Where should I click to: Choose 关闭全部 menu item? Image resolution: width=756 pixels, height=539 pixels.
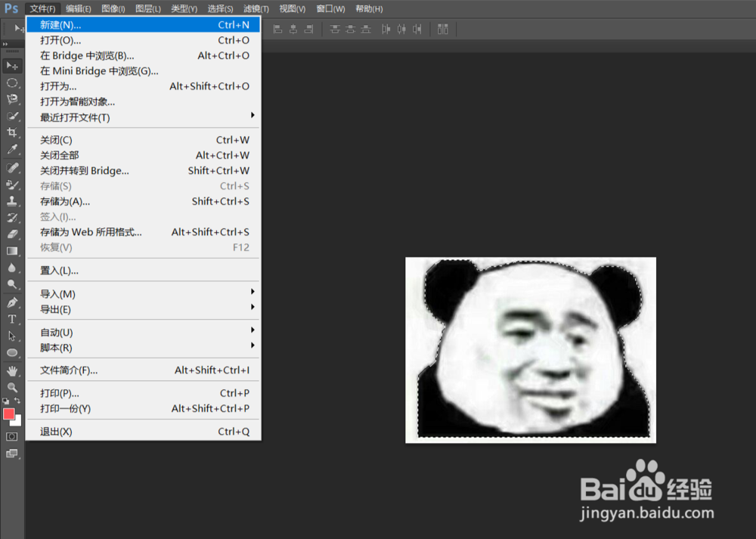(x=143, y=155)
